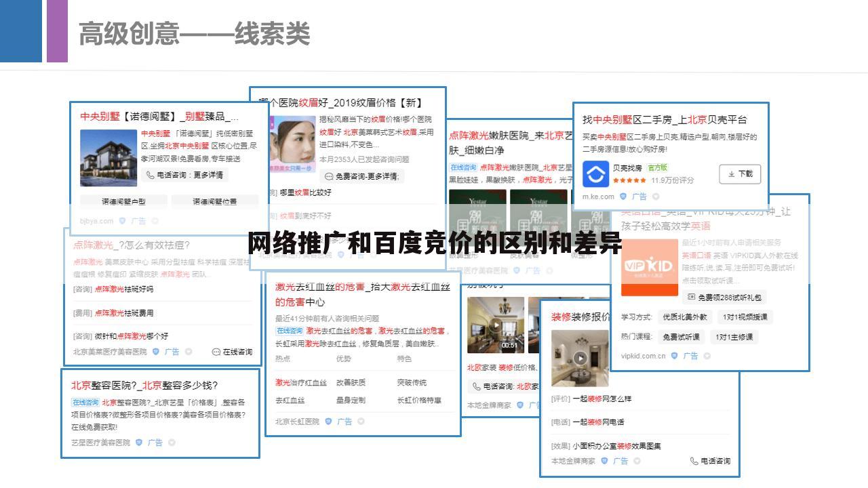Click 改善肤质 table cell
868x488 pixels.
[351, 382]
